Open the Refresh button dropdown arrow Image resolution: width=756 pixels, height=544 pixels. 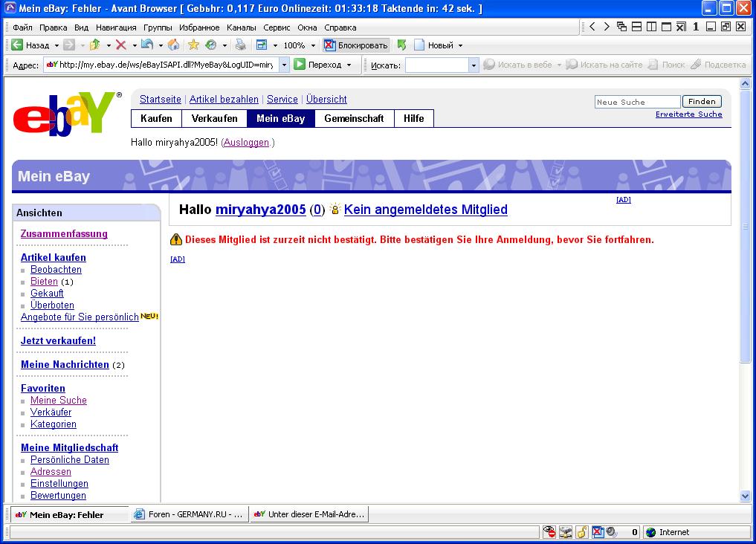click(161, 45)
